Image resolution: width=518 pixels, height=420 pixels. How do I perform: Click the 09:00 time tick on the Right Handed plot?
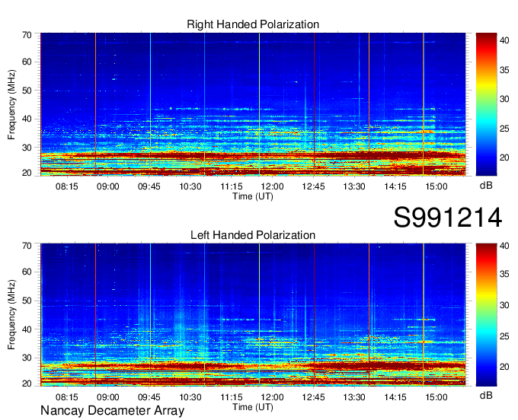click(107, 186)
